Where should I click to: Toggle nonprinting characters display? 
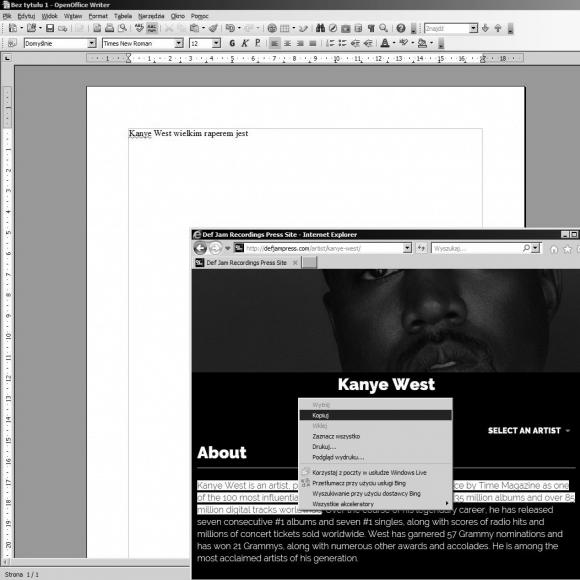(x=371, y=28)
